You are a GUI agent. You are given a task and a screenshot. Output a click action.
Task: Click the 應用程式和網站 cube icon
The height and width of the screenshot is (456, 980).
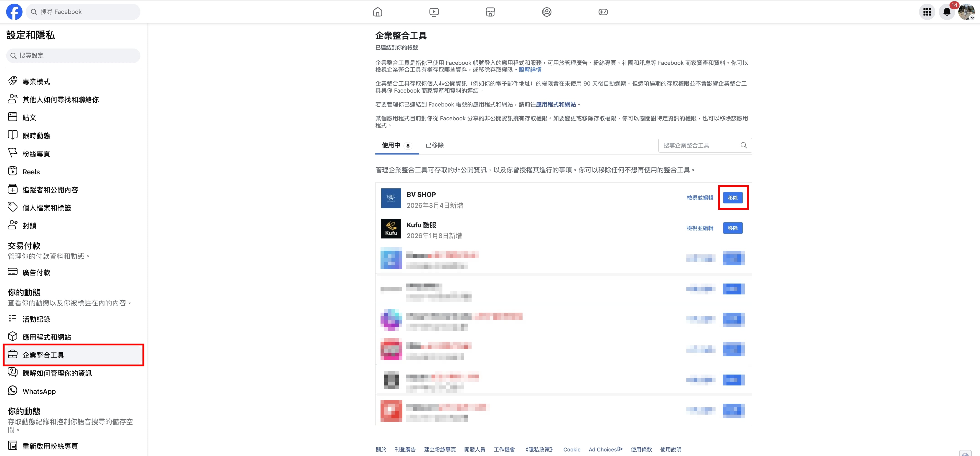13,336
